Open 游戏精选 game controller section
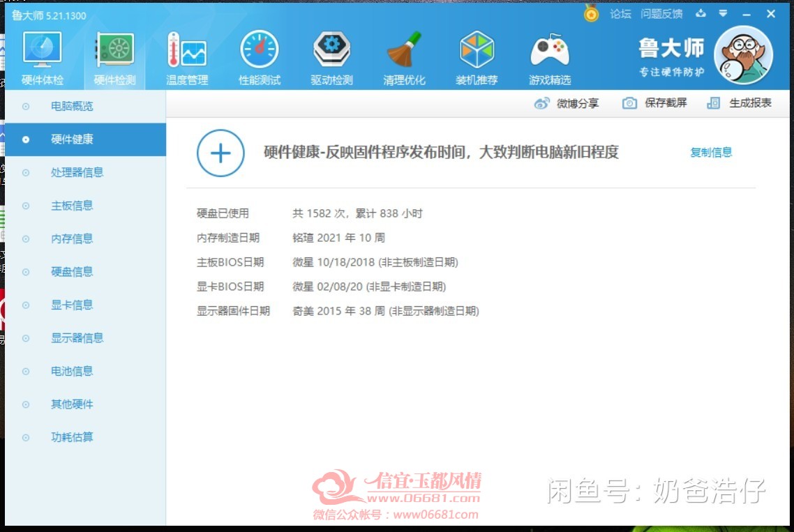 click(550, 50)
